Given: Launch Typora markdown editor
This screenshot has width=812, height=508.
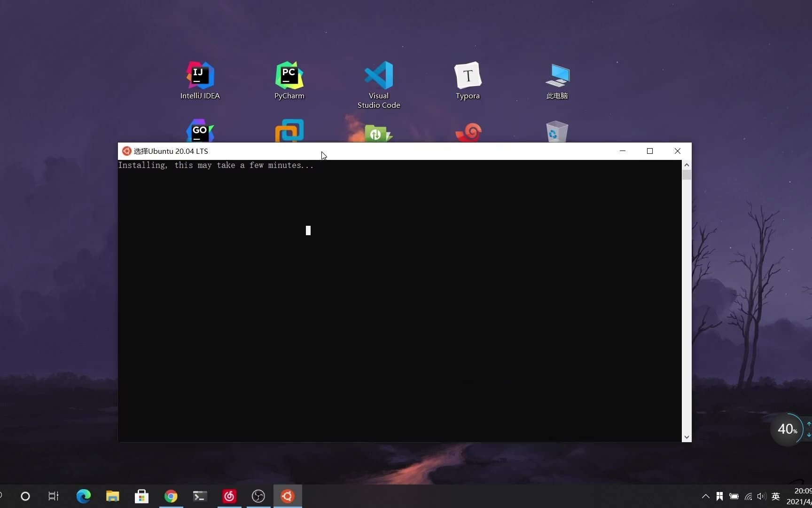Looking at the screenshot, I should tap(468, 80).
